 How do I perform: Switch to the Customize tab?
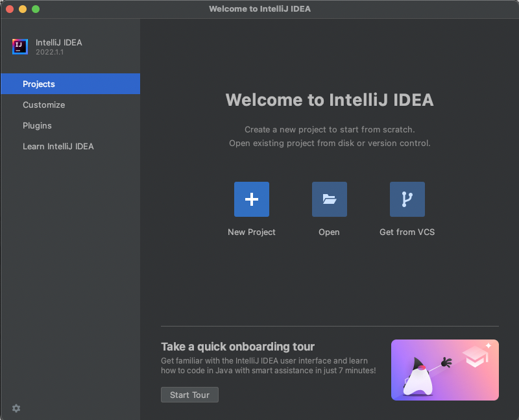click(70, 105)
